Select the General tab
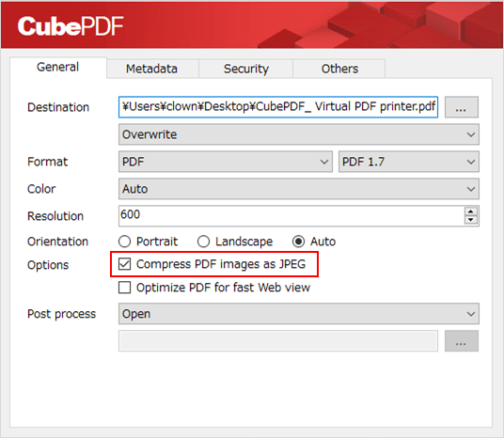The height and width of the screenshot is (438, 504). (58, 67)
